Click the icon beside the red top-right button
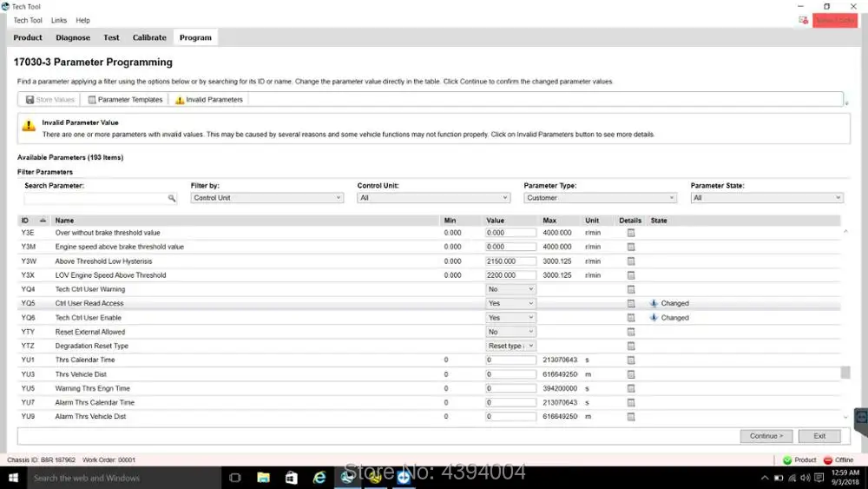 803,21
